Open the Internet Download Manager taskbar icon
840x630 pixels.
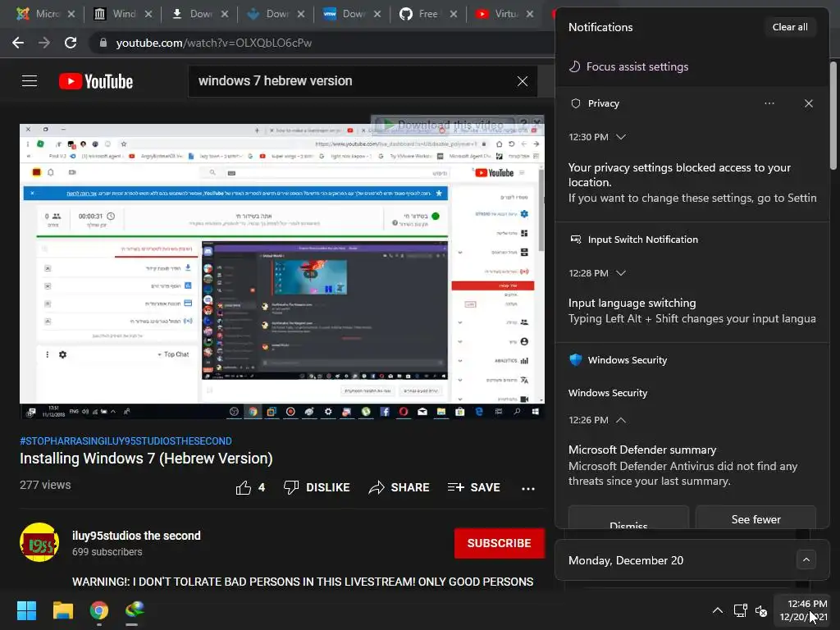(x=135, y=610)
